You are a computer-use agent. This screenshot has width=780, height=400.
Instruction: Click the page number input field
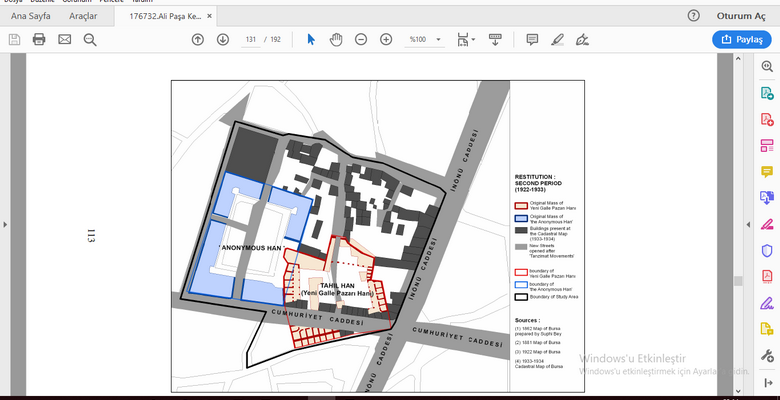(250, 39)
